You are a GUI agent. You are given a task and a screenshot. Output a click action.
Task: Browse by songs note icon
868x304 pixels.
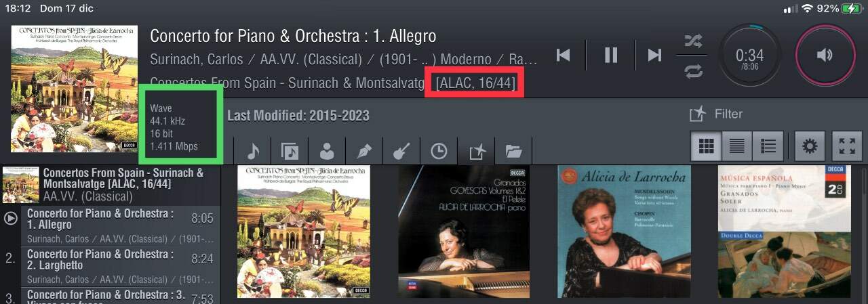coord(253,150)
